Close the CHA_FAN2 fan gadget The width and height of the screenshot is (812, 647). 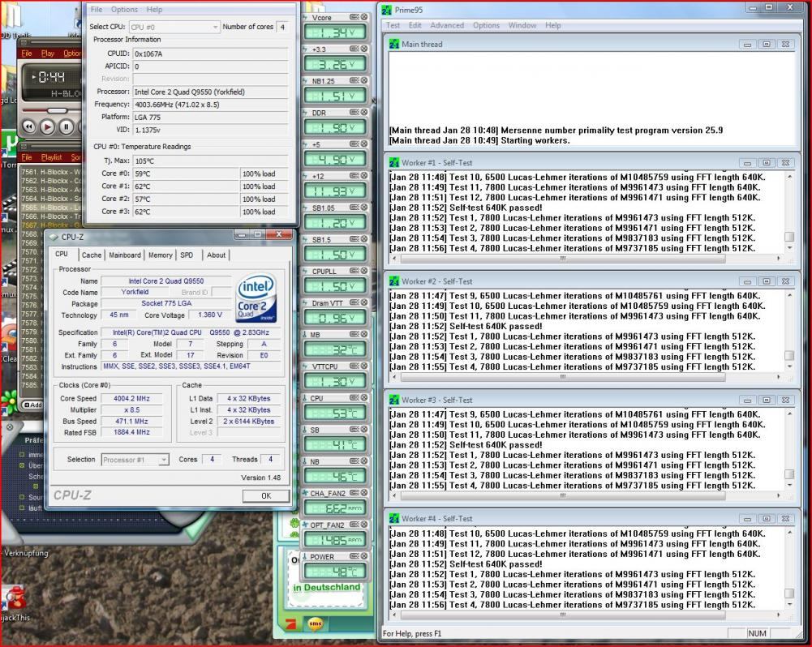tap(364, 493)
